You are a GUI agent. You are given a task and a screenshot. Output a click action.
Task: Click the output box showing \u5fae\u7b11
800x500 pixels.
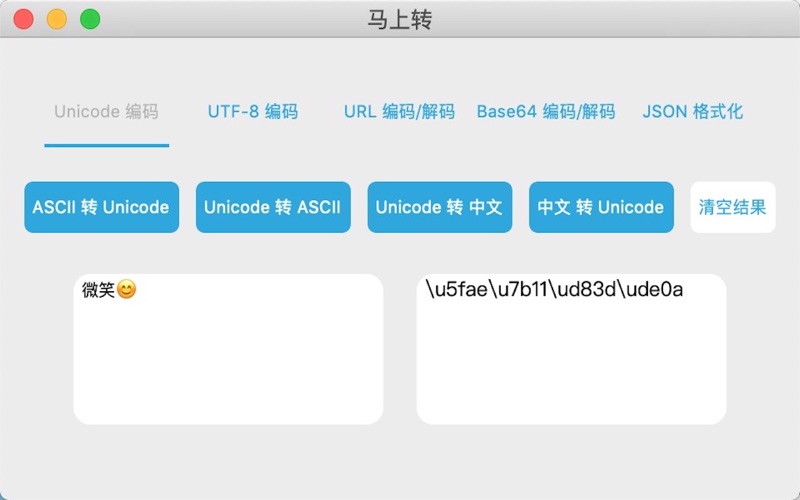(571, 349)
